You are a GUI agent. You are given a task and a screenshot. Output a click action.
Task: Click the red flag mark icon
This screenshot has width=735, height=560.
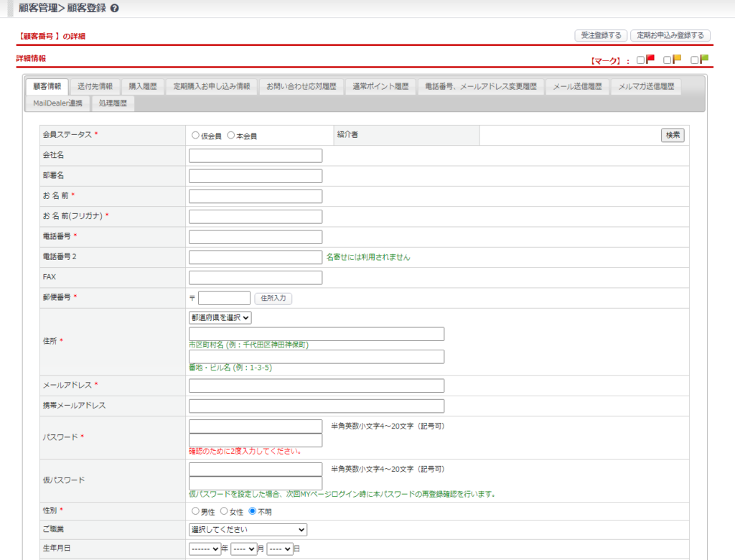tap(650, 60)
